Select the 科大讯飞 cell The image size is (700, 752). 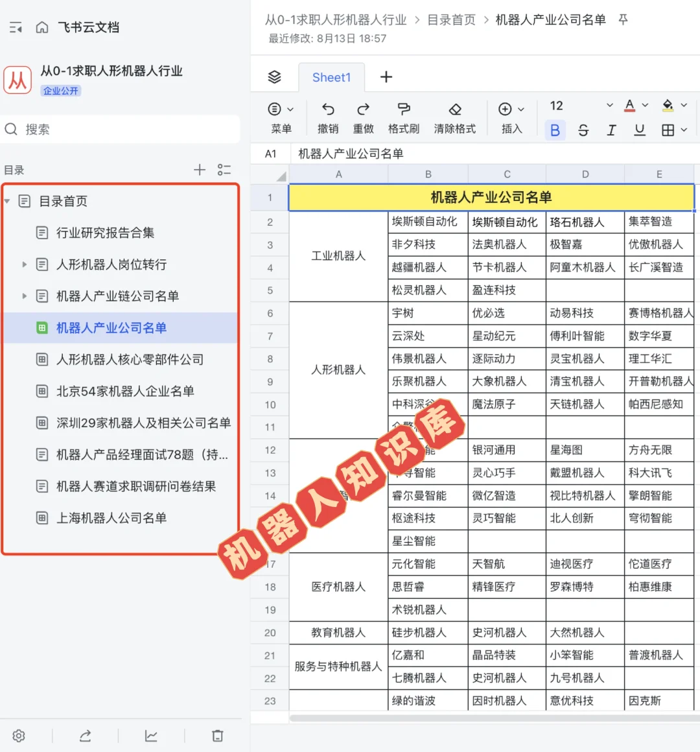tap(659, 473)
